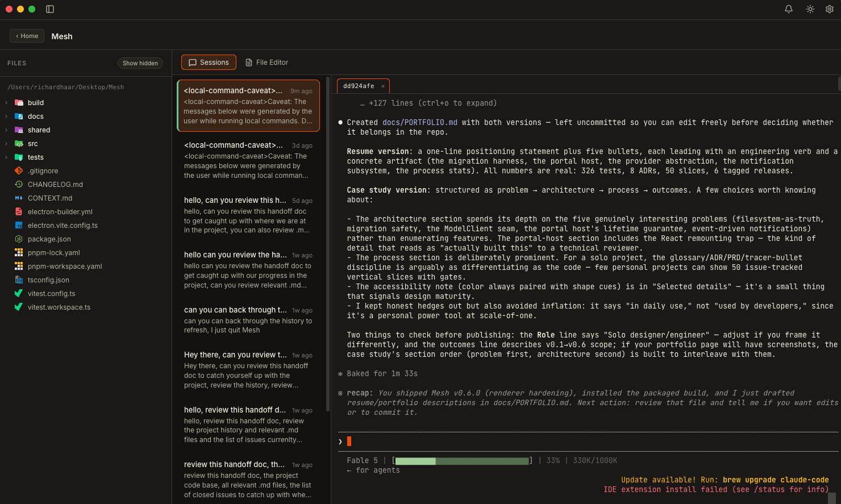Click the build folder icon
Image resolution: width=841 pixels, height=504 pixels.
[19, 103]
